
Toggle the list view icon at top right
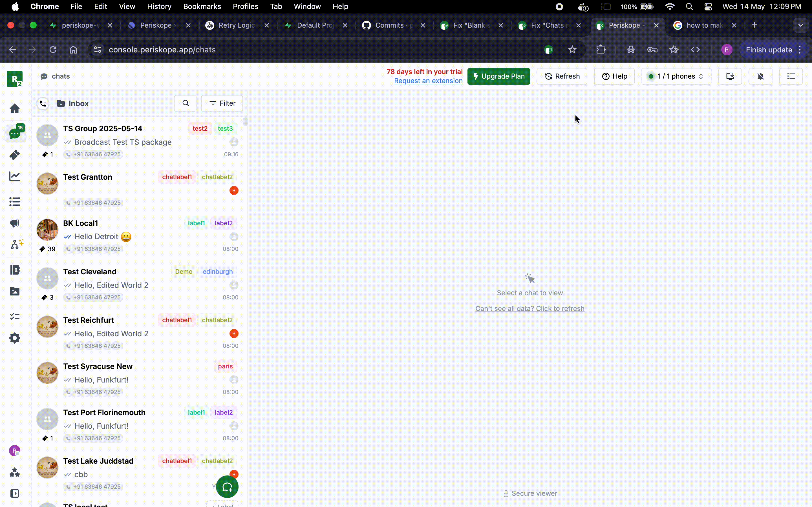[791, 76]
